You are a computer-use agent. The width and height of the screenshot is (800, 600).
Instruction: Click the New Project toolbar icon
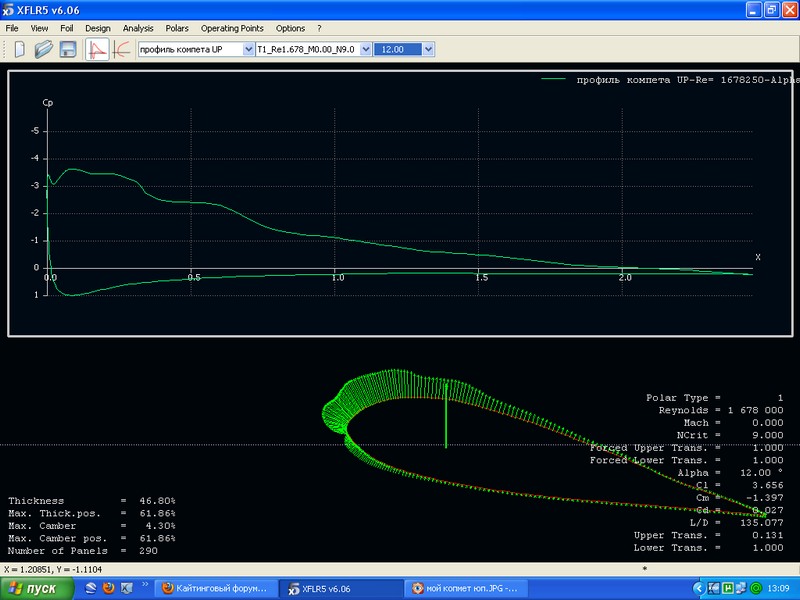pos(19,49)
